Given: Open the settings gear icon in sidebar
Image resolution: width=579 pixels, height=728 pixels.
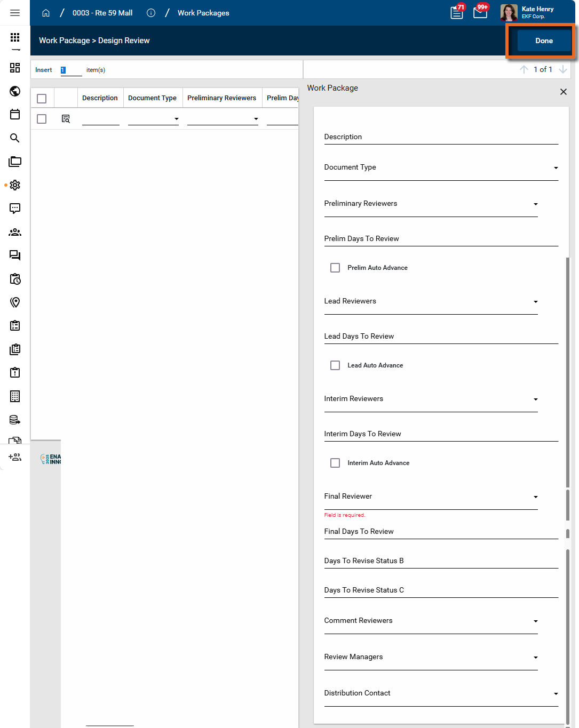Looking at the screenshot, I should tap(15, 185).
